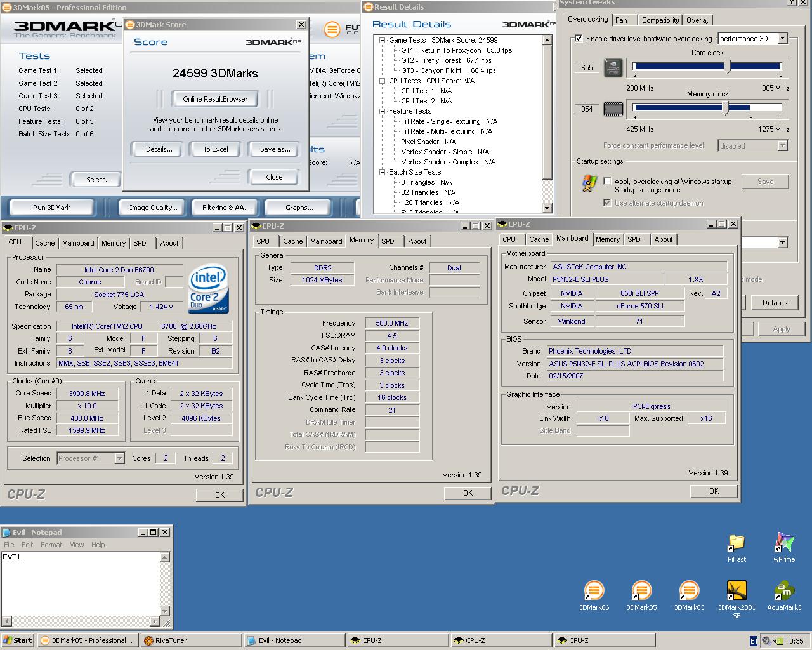Viewport: 812px width, 650px height.
Task: Click the startup settings running-man icon
Action: click(589, 184)
